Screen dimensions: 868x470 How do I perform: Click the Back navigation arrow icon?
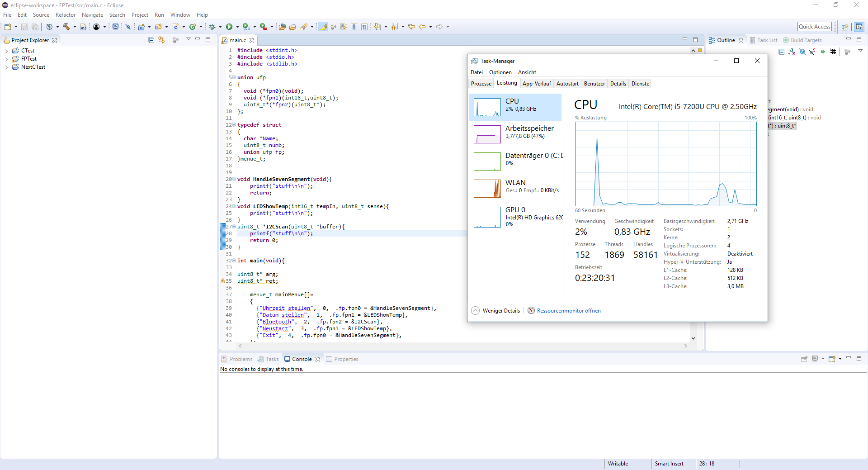[422, 27]
